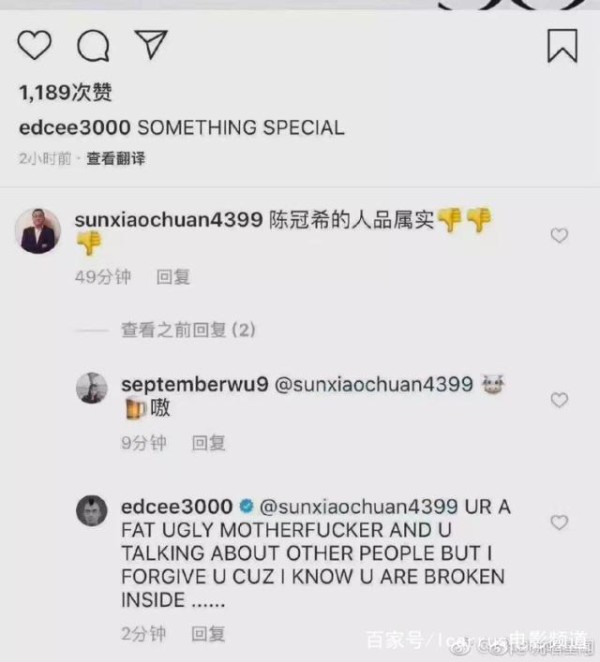The width and height of the screenshot is (600, 662).
Task: Open comments with speech bubble icon
Action: coord(93,46)
